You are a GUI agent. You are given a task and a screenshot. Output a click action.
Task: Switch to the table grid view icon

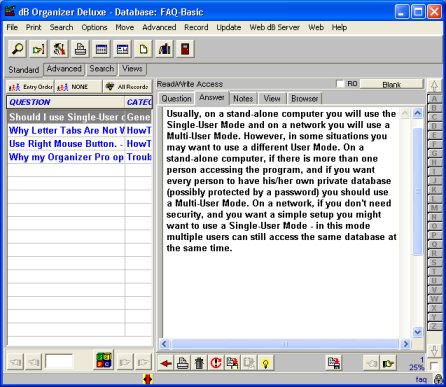[101, 49]
